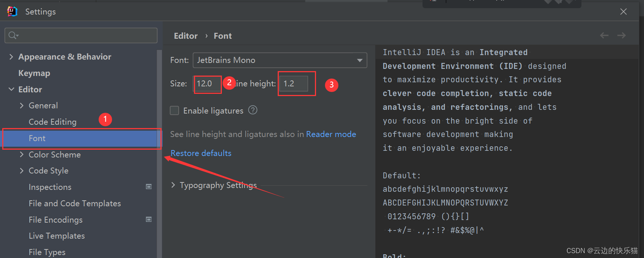Open File Types settings page
This screenshot has height=258, width=644.
(47, 252)
